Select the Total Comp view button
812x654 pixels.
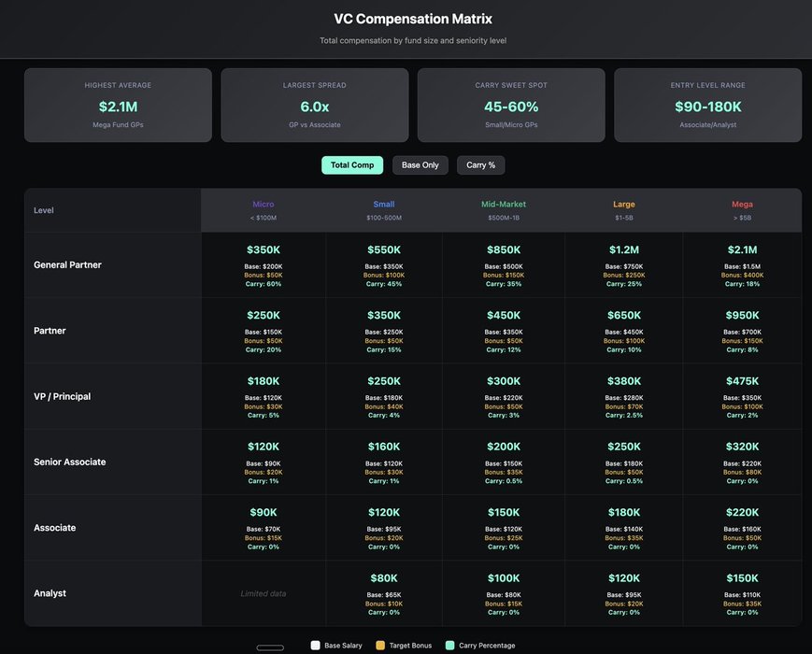click(352, 165)
